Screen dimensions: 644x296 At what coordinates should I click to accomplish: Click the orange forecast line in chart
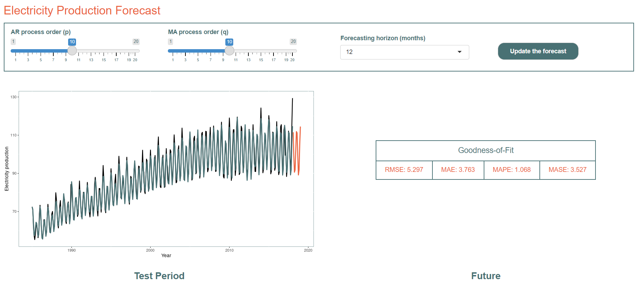(300, 138)
